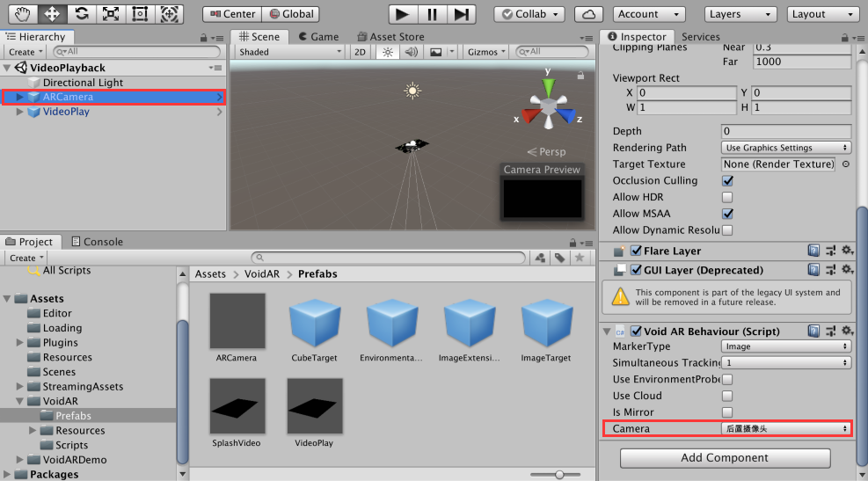Image resolution: width=868 pixels, height=481 pixels.
Task: Open the MarkerType dropdown
Action: (x=786, y=346)
